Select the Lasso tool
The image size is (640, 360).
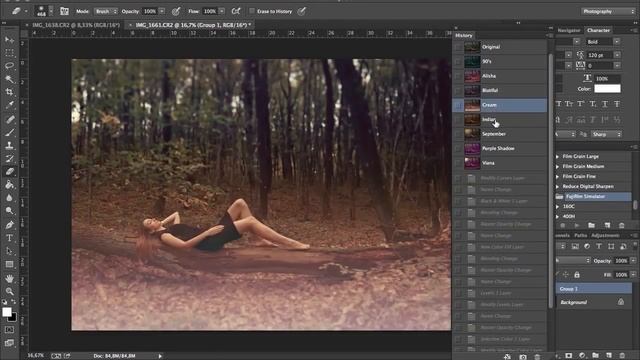[x=9, y=66]
